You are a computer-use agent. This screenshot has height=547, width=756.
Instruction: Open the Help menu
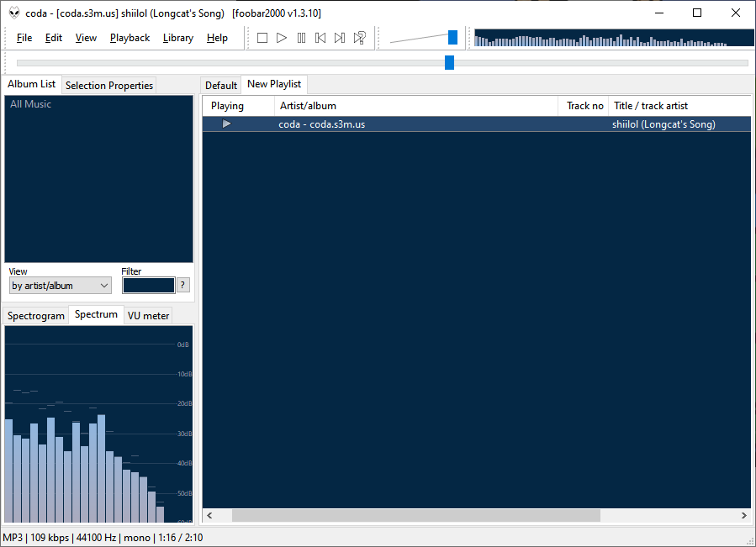tap(217, 38)
